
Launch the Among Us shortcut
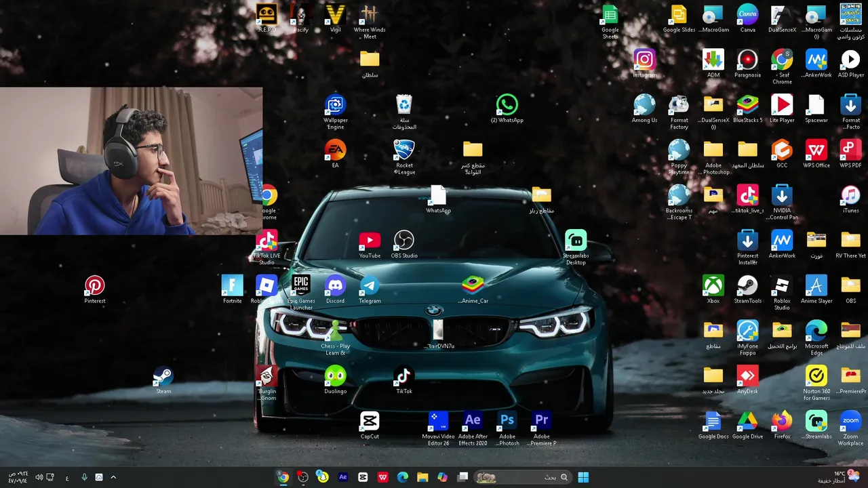pos(644,108)
